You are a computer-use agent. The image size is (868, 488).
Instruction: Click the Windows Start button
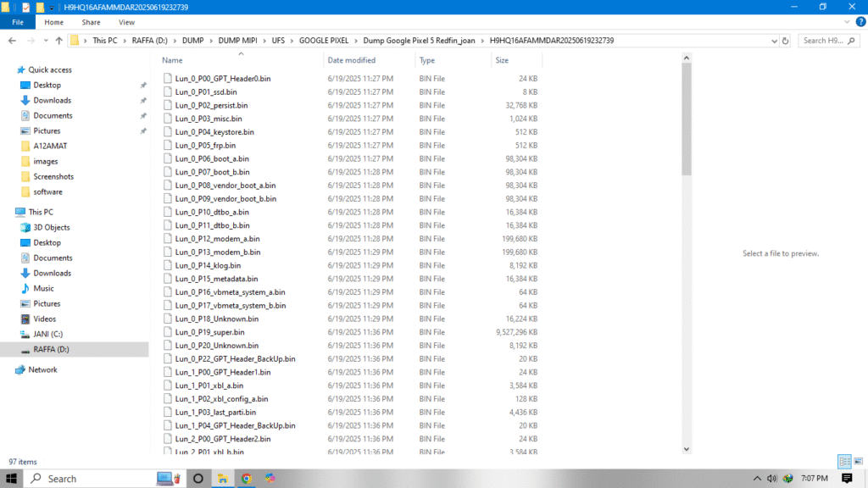[13, 479]
